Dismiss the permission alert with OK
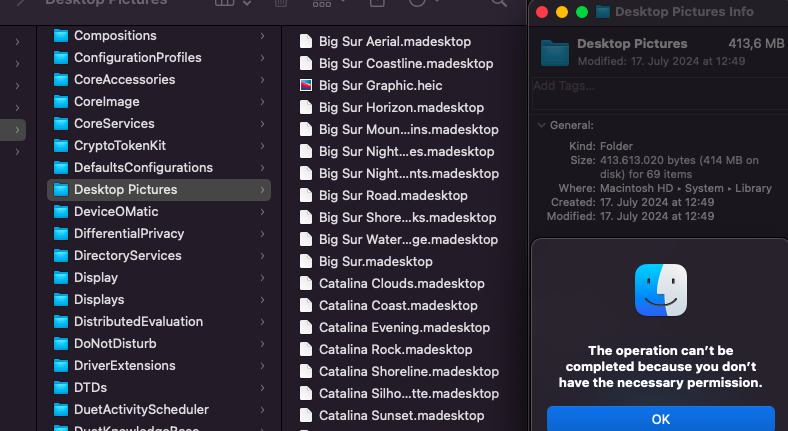Image resolution: width=788 pixels, height=431 pixels. 660,418
